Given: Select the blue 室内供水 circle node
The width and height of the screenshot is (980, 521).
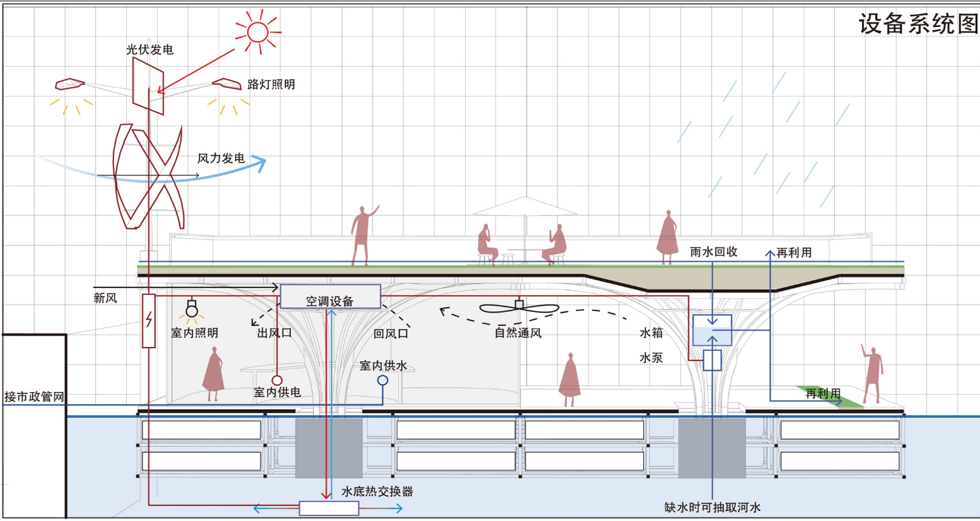Looking at the screenshot, I should click(x=383, y=381).
